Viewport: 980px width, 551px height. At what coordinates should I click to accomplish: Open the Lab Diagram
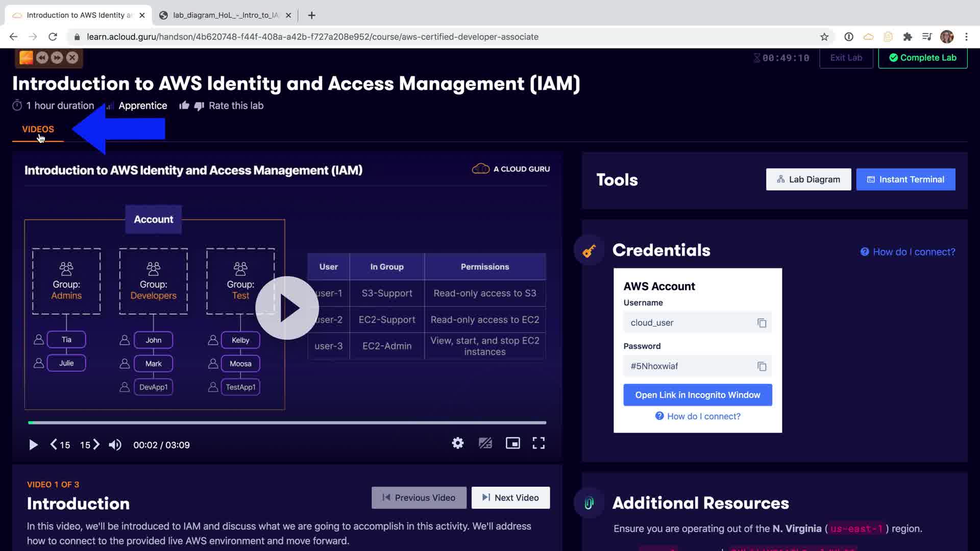[x=808, y=180]
